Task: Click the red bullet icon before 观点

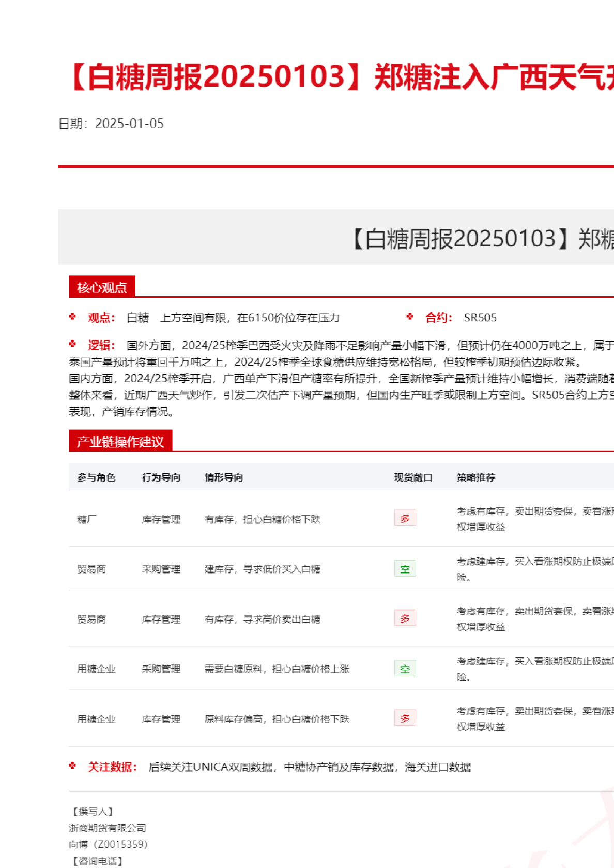Action: [x=72, y=317]
